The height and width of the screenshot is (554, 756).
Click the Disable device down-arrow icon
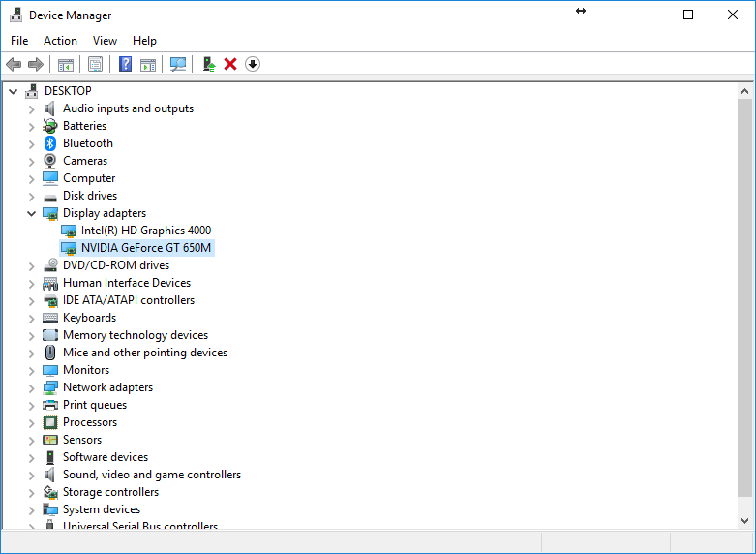(x=253, y=64)
